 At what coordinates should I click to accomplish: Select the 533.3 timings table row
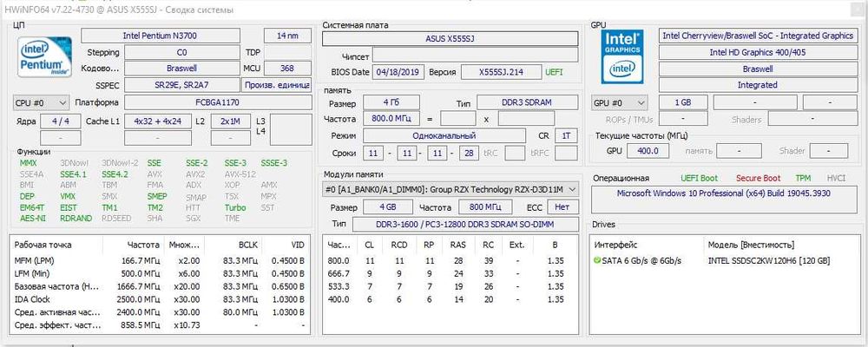pos(450,286)
